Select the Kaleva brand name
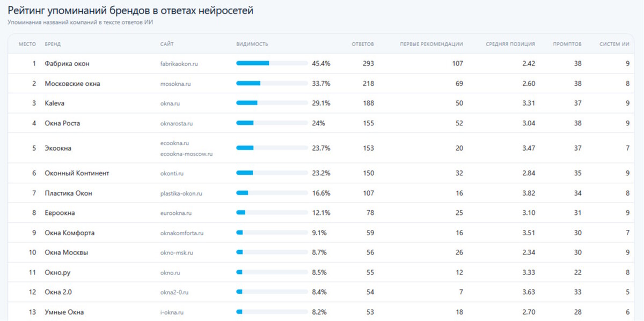The image size is (644, 321). point(55,103)
